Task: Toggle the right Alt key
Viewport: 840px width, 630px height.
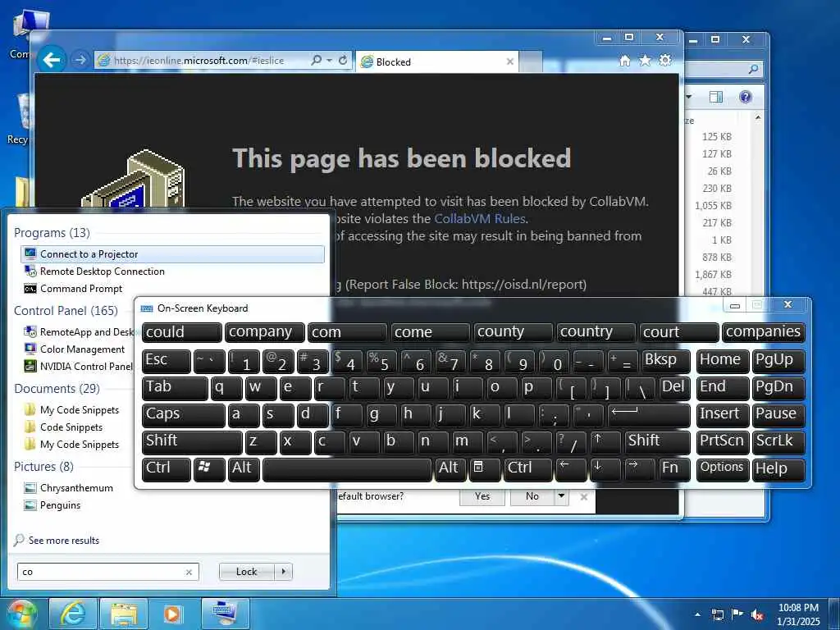Action: (450, 468)
